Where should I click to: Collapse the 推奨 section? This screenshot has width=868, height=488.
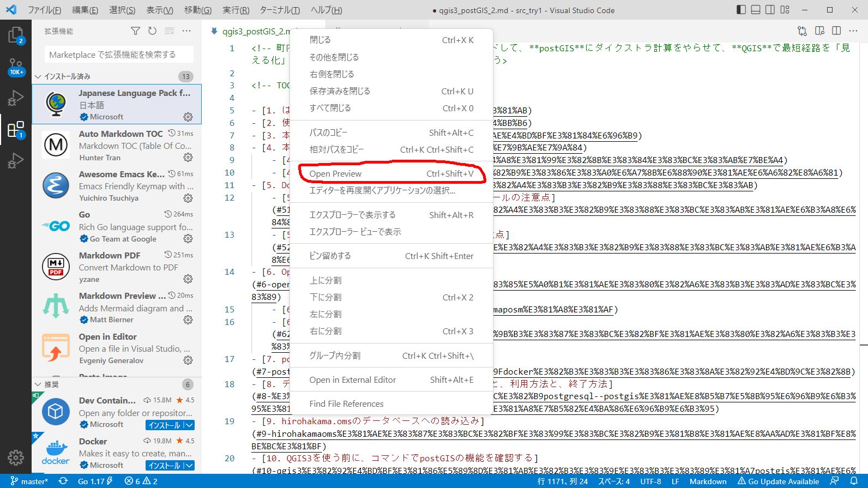click(38, 384)
